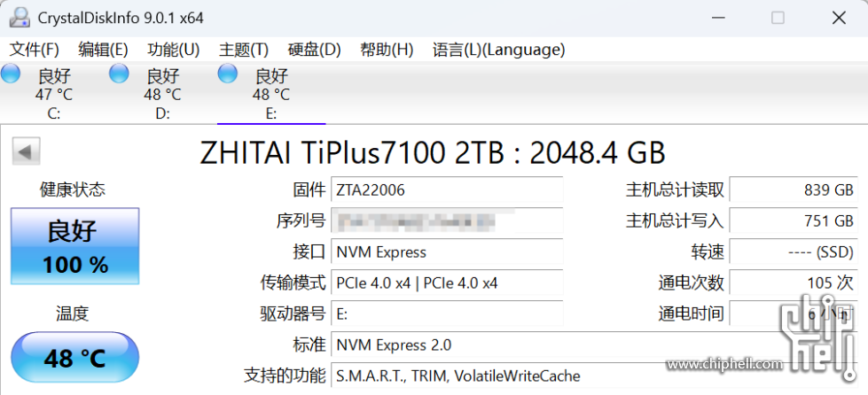Open the 文件(F) menu

click(x=35, y=50)
